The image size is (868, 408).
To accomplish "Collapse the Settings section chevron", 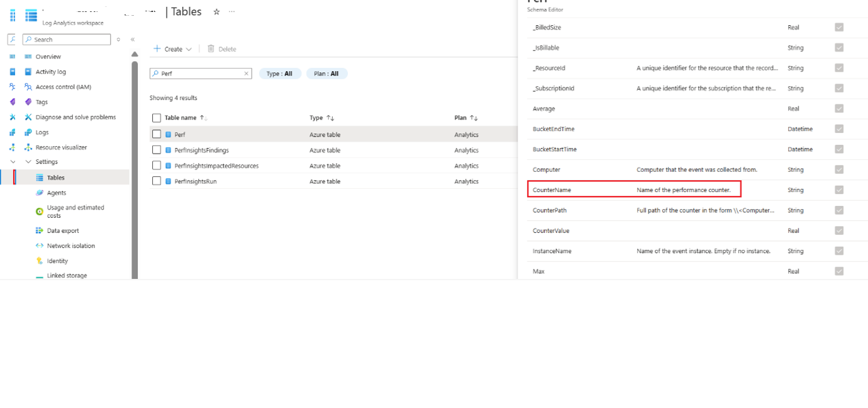I will [x=28, y=162].
